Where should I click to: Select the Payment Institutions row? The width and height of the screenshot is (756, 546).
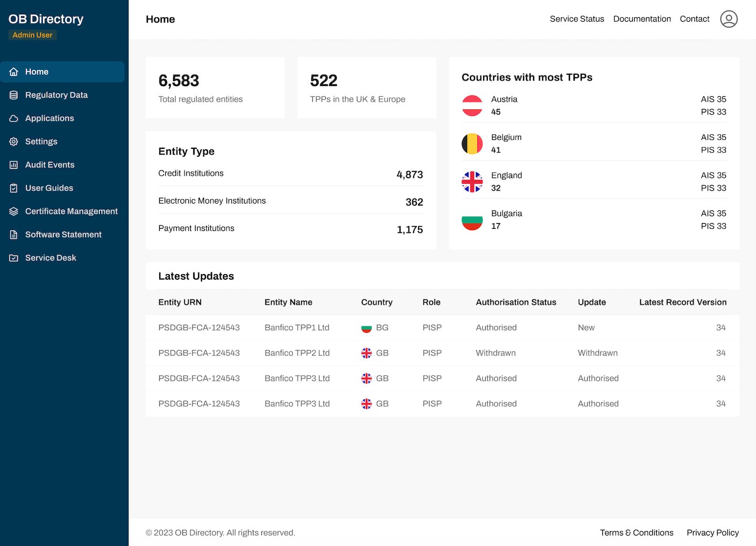[291, 228]
